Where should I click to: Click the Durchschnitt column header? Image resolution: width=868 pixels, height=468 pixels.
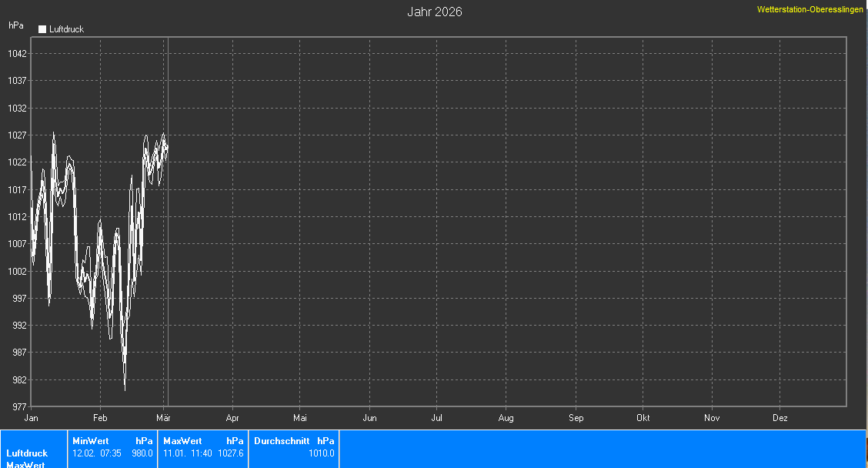tap(282, 441)
